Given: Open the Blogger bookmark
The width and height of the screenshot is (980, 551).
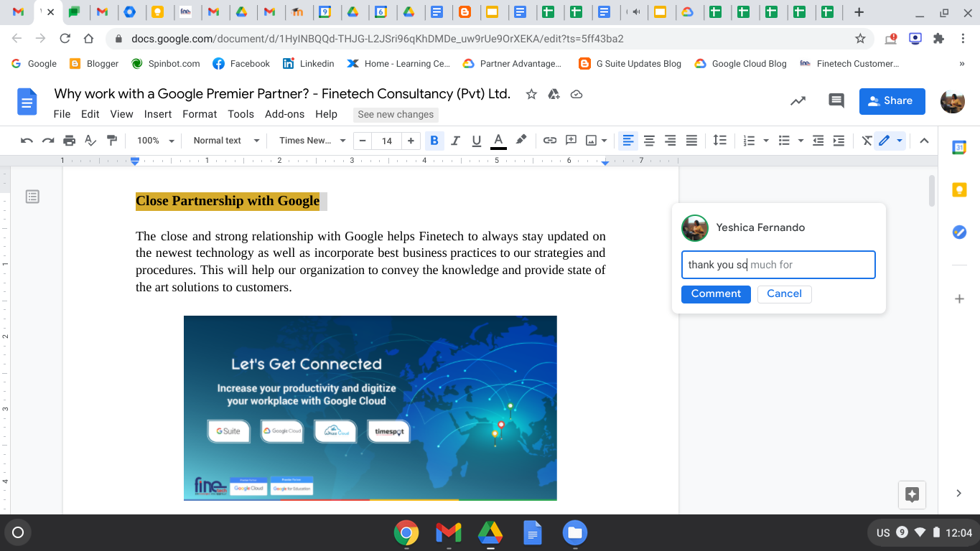Looking at the screenshot, I should (94, 63).
